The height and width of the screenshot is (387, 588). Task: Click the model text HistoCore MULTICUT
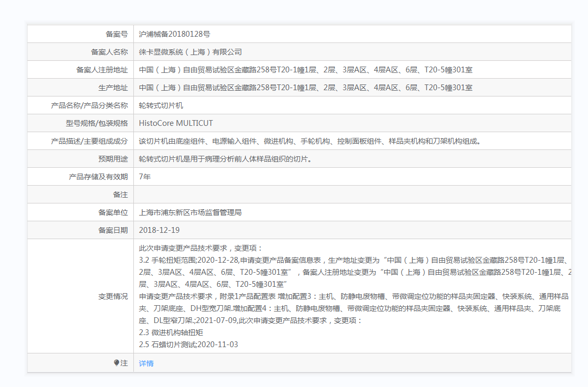176,123
